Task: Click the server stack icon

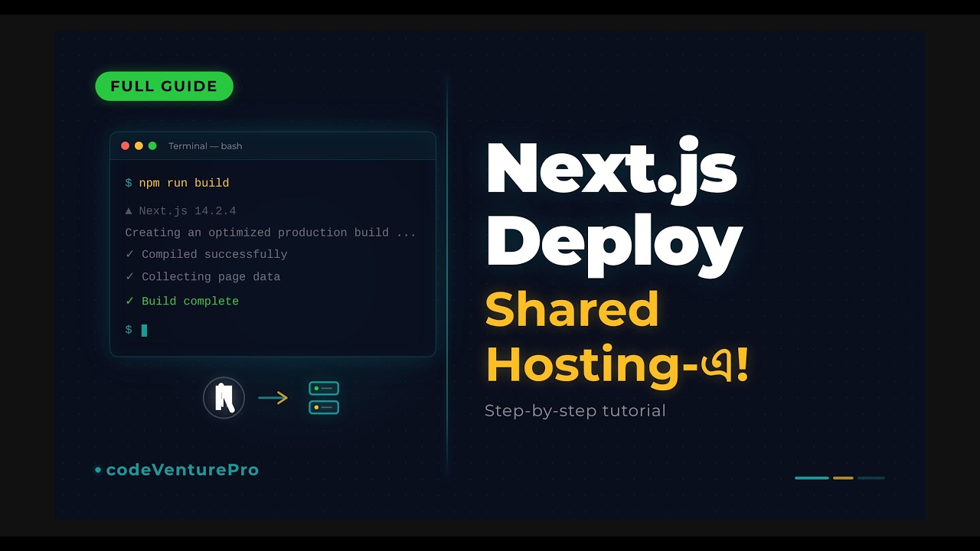Action: pos(324,398)
